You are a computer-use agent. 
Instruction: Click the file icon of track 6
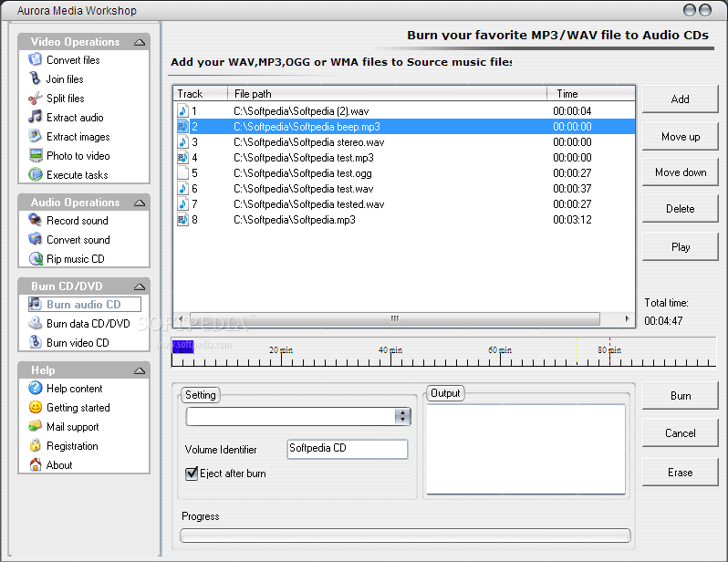pyautogui.click(x=183, y=188)
